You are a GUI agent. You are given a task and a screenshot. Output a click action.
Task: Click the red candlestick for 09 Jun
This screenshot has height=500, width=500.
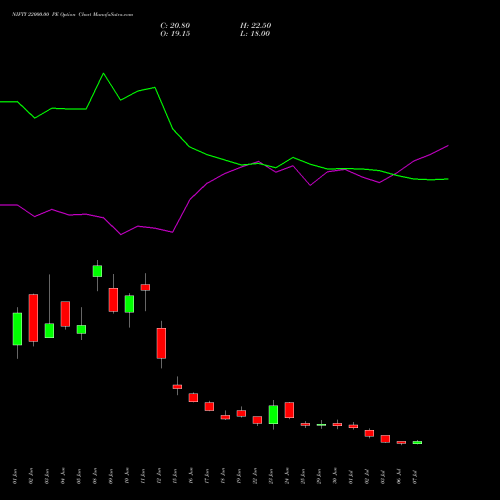point(113,300)
